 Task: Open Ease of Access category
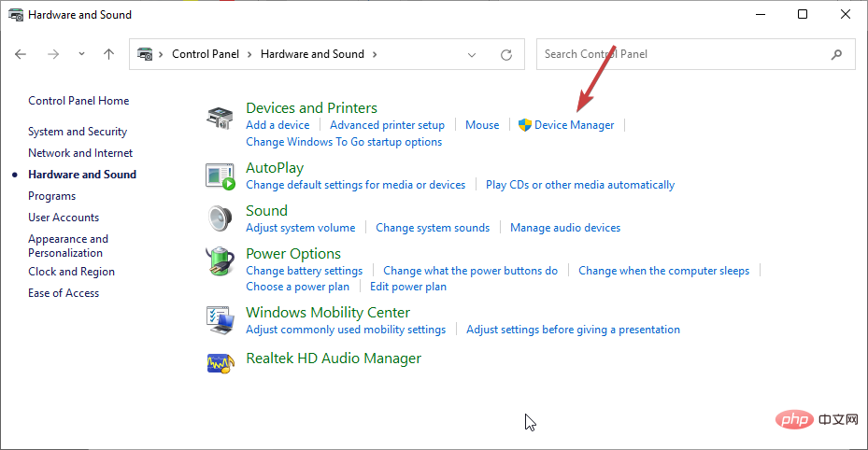pyautogui.click(x=64, y=293)
